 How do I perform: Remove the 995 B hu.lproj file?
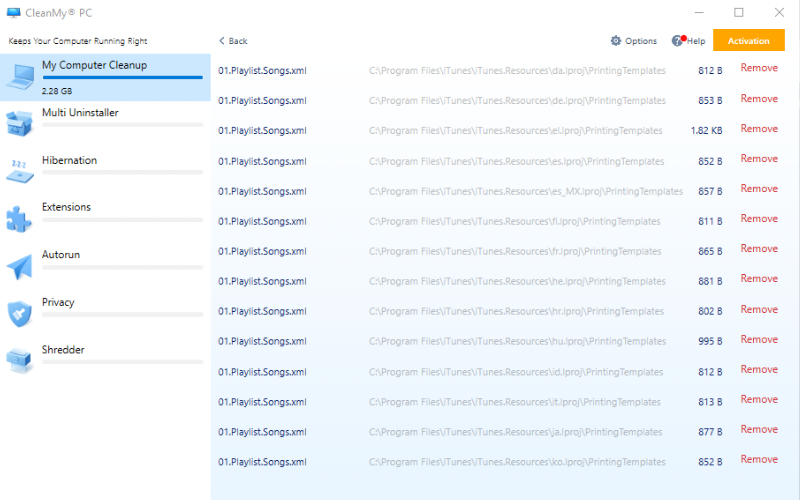(x=758, y=339)
